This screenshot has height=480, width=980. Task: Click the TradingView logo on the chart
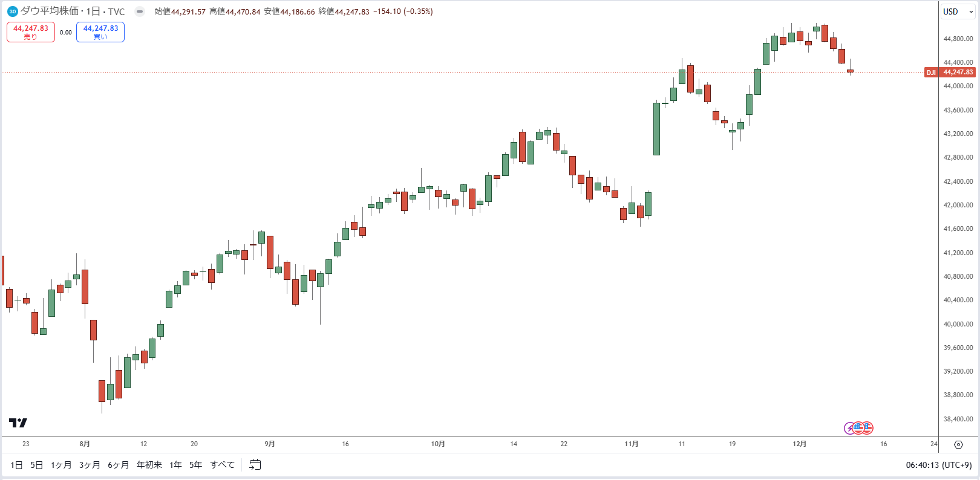18,423
